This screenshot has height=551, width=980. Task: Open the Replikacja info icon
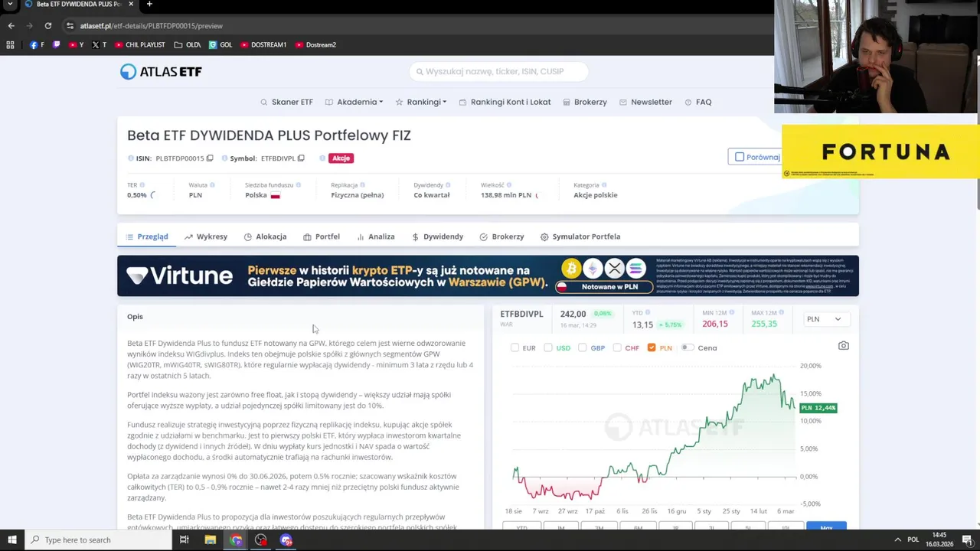[x=363, y=185]
